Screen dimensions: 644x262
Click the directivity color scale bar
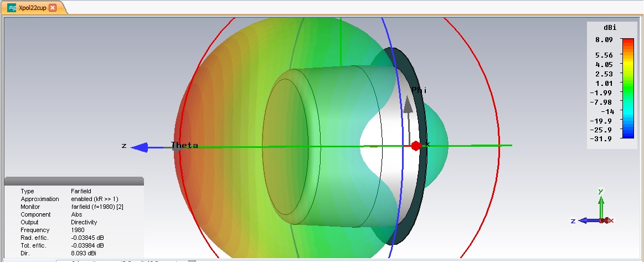click(x=628, y=88)
